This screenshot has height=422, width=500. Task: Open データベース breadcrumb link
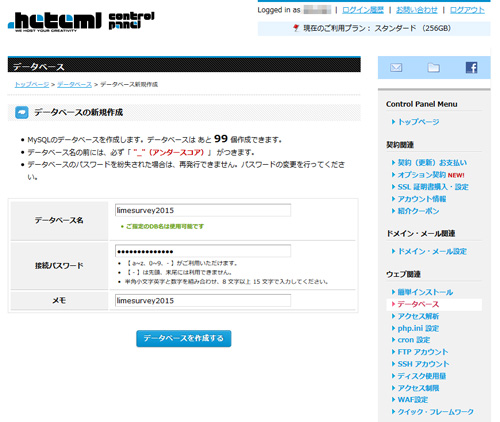[74, 85]
